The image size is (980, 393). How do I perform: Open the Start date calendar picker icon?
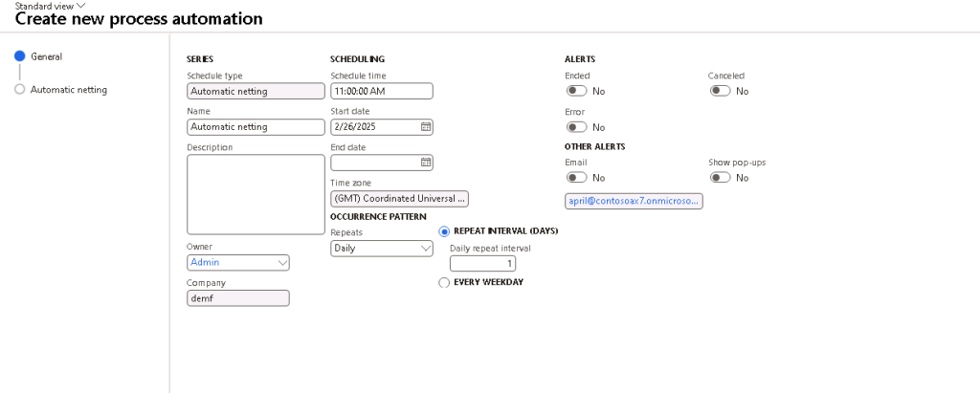pyautogui.click(x=426, y=126)
